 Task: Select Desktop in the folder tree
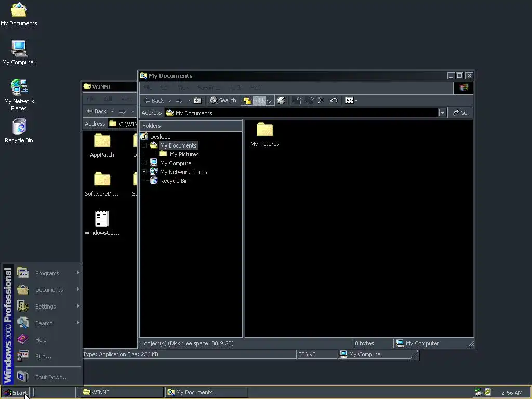coord(160,137)
